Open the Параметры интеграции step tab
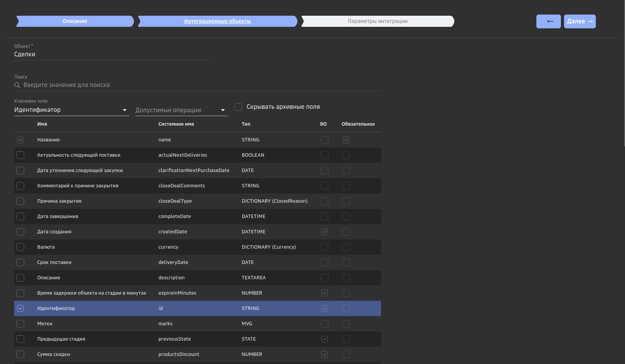This screenshot has width=625, height=364. 378,21
